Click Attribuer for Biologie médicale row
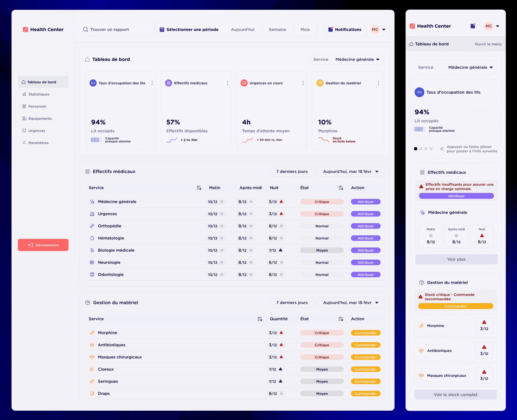The height and width of the screenshot is (420, 517). click(x=365, y=250)
